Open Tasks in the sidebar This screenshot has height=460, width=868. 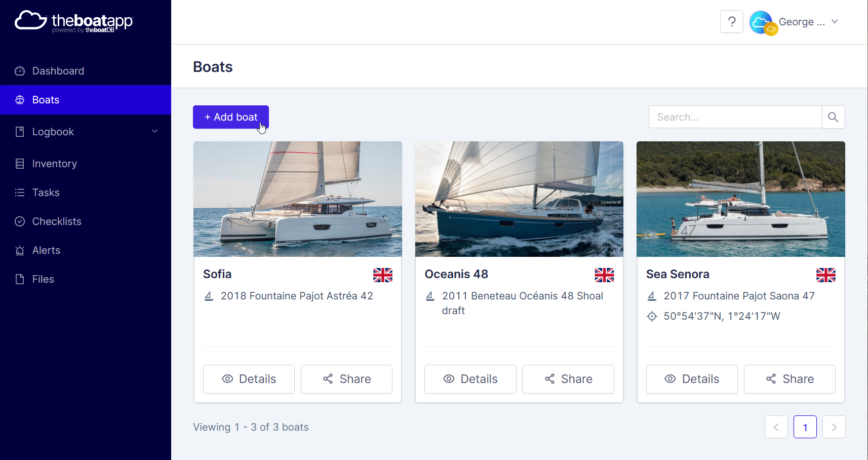(86, 193)
